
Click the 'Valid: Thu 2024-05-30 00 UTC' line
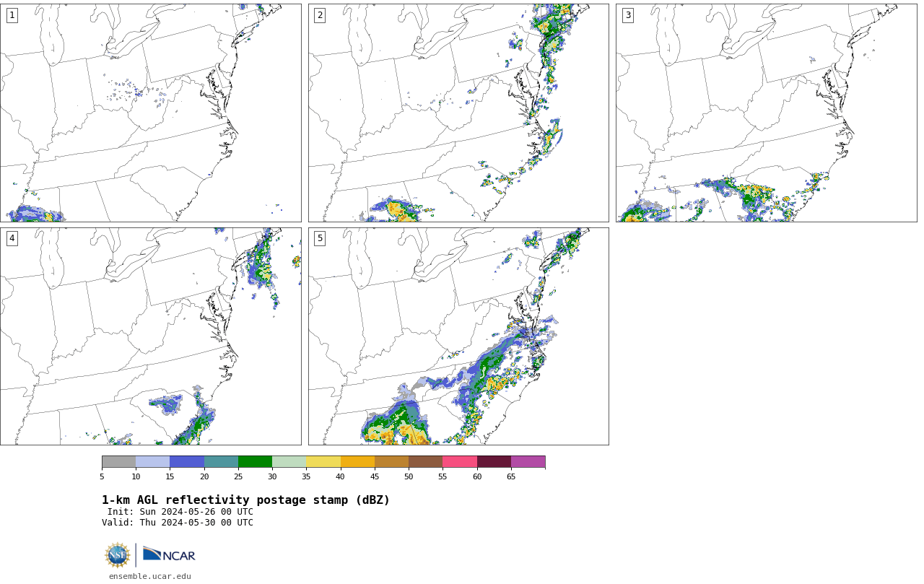178,523
